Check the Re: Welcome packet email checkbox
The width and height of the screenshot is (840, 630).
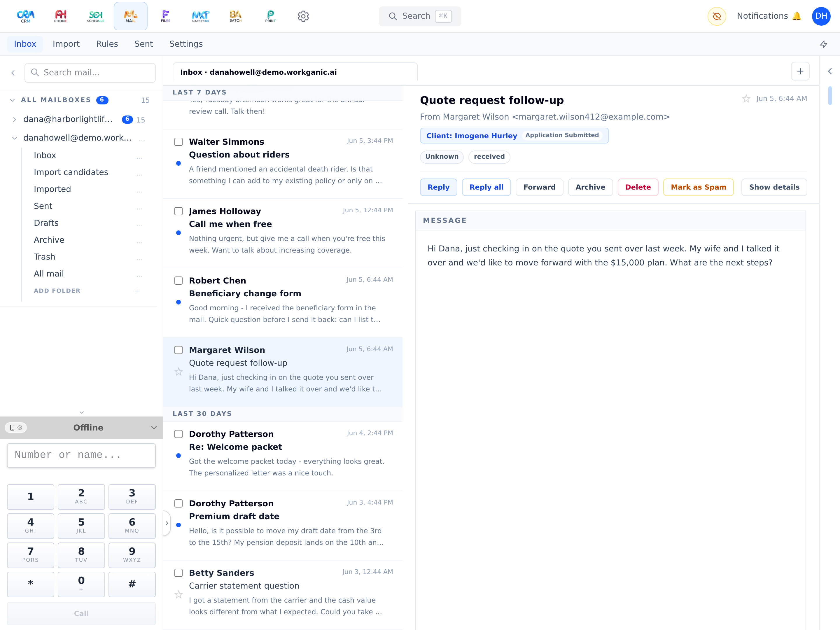click(x=178, y=434)
